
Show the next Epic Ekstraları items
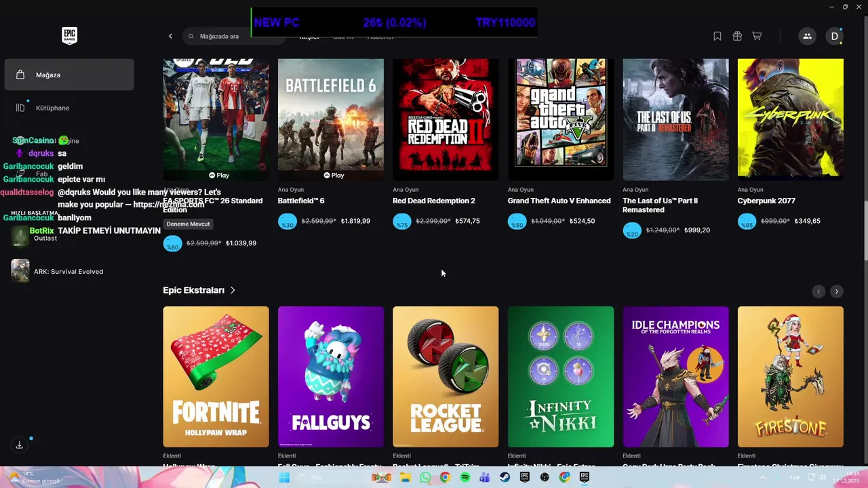coord(837,291)
